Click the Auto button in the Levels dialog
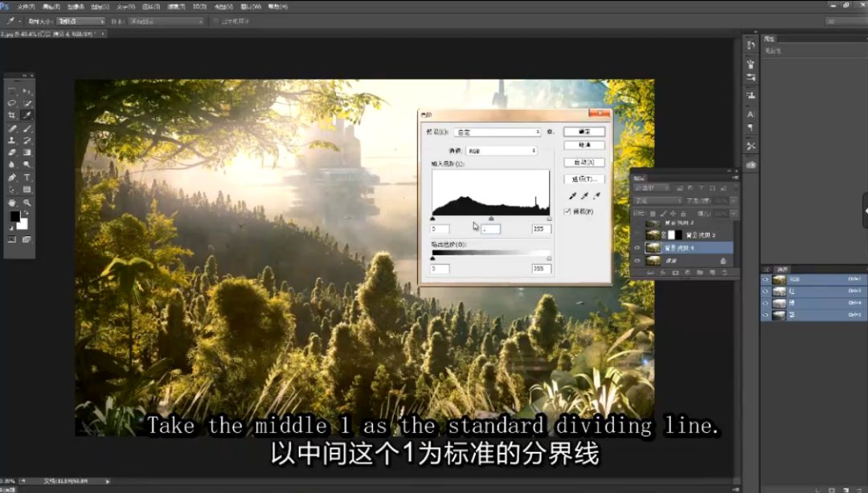Screen dimensions: 868x493 pos(584,163)
